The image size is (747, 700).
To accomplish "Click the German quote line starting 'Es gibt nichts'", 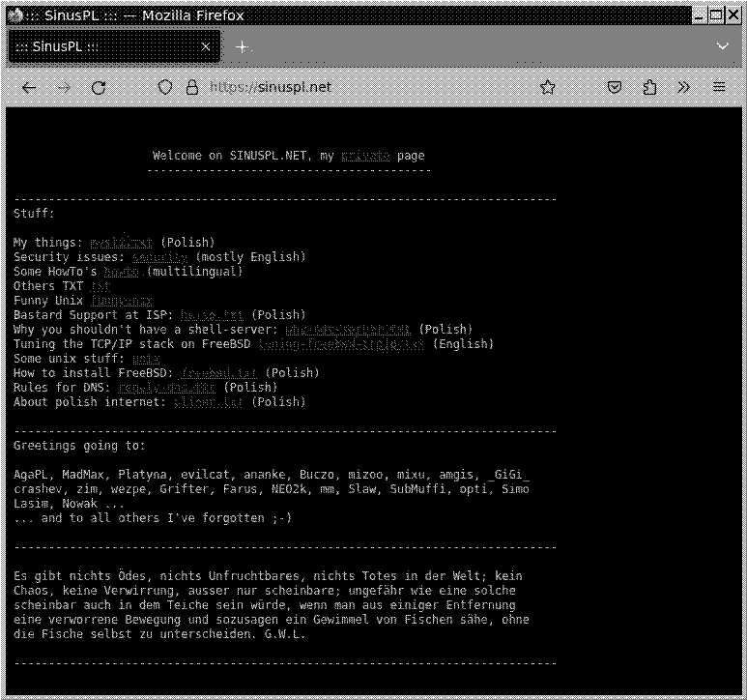I will 268,576.
